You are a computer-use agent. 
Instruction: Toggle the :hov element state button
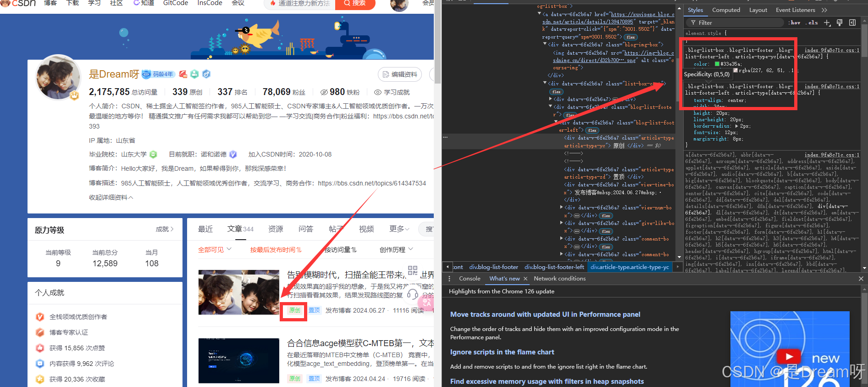(795, 22)
